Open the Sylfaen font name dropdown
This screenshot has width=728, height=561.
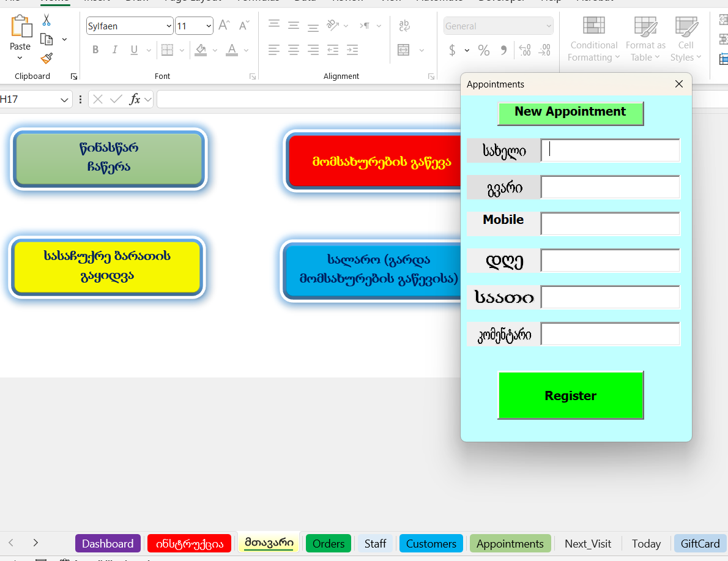click(169, 26)
